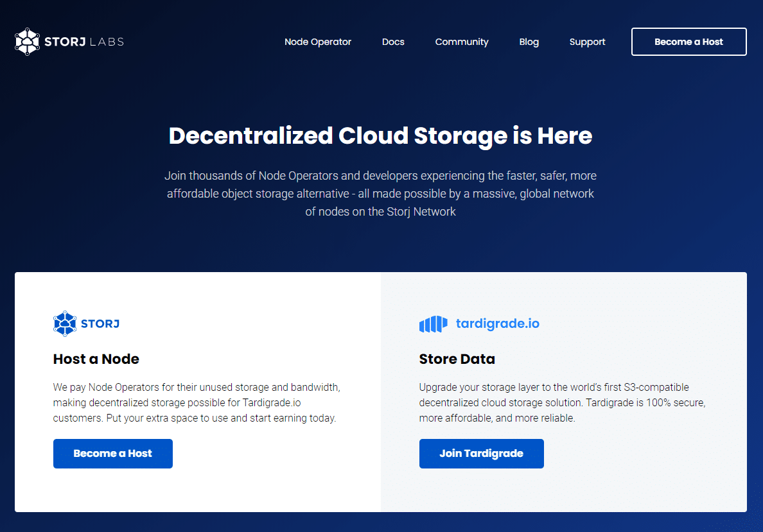Click the Join Tardigrade button
Image resolution: width=763 pixels, height=532 pixels.
481,454
